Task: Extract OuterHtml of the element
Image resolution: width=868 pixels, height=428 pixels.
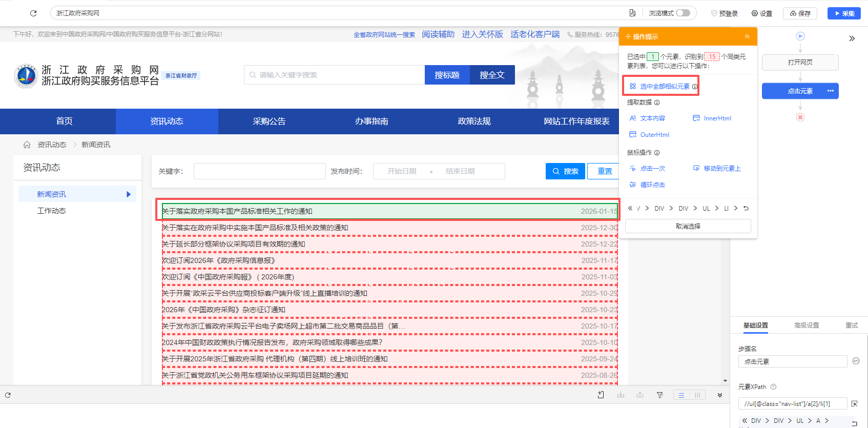Action: (649, 135)
